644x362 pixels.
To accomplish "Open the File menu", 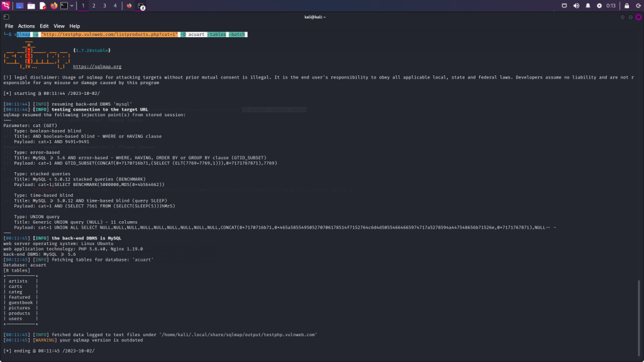I will [9, 26].
